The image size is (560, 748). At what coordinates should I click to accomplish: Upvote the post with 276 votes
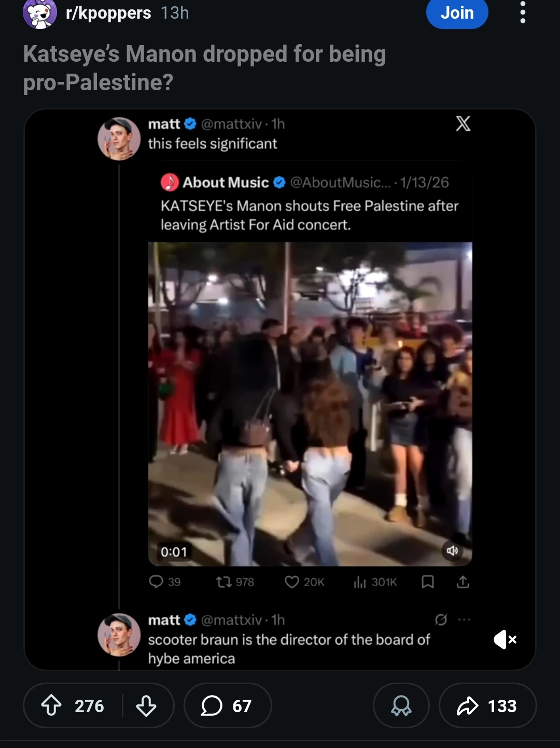coord(51,705)
